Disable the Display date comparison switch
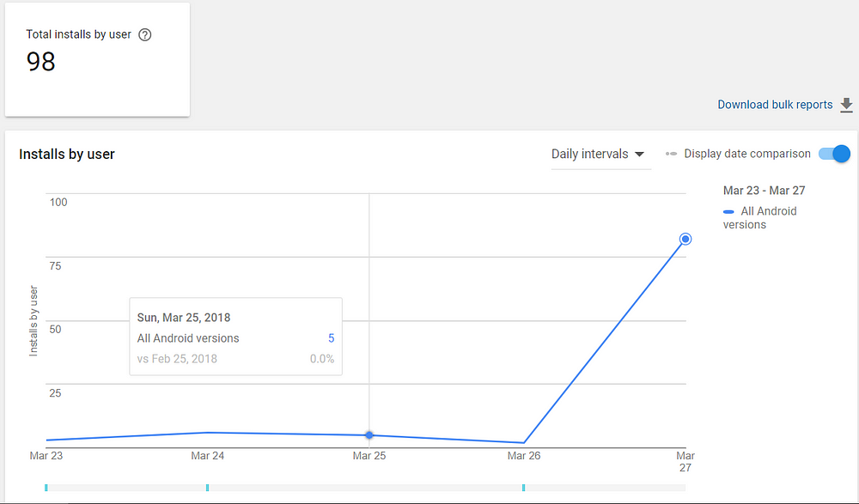 [x=834, y=154]
